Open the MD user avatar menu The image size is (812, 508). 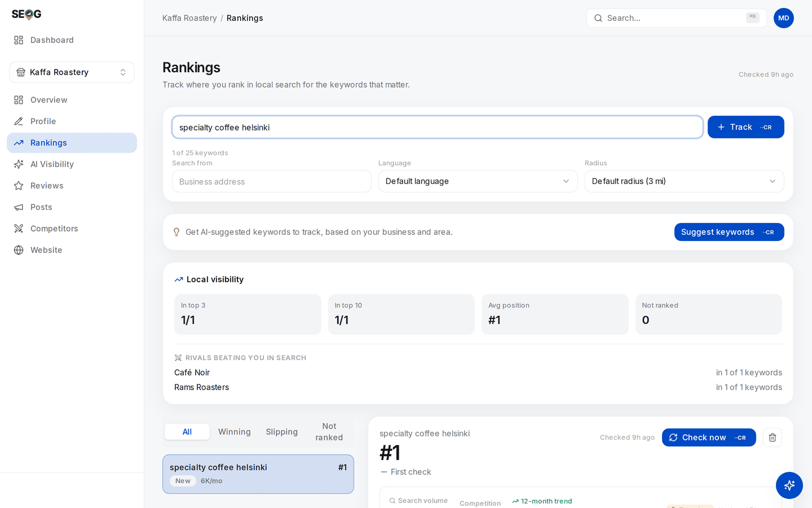(x=784, y=18)
